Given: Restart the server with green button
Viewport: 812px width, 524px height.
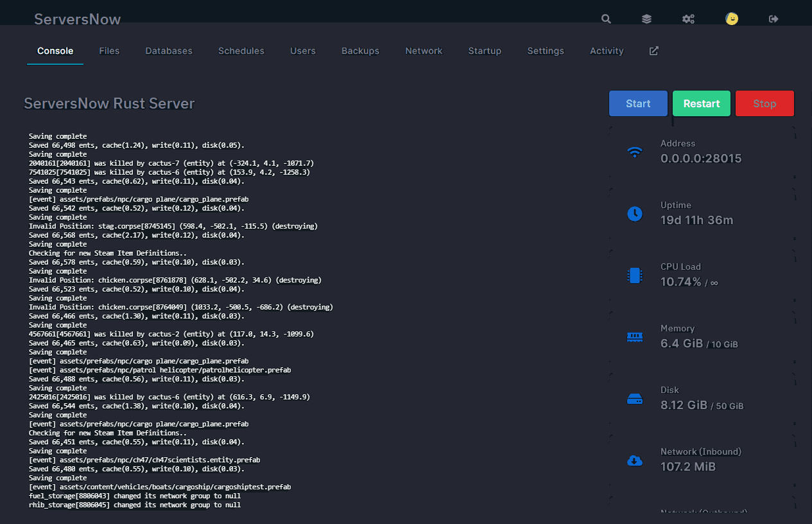Looking at the screenshot, I should click(701, 103).
